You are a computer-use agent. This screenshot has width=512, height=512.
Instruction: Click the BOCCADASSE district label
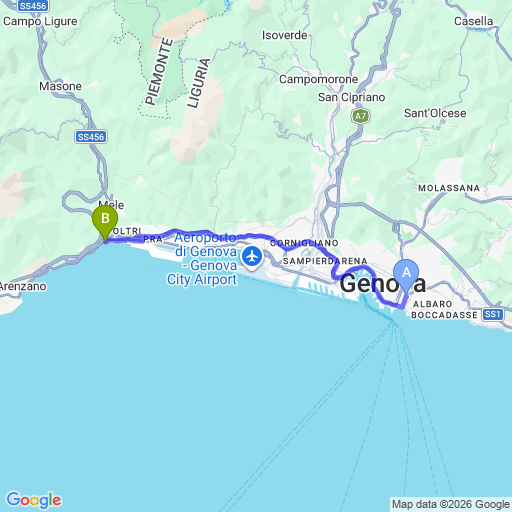pyautogui.click(x=444, y=315)
